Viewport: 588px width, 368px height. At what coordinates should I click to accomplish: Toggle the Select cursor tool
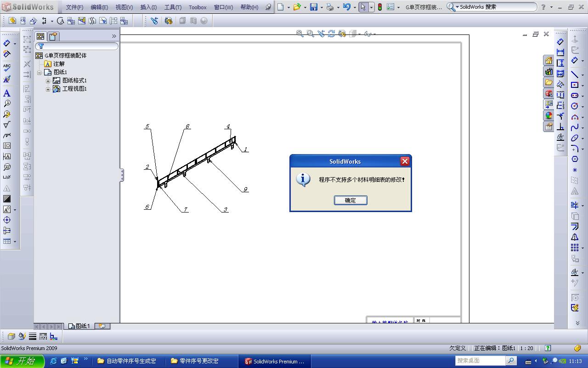pos(363,7)
